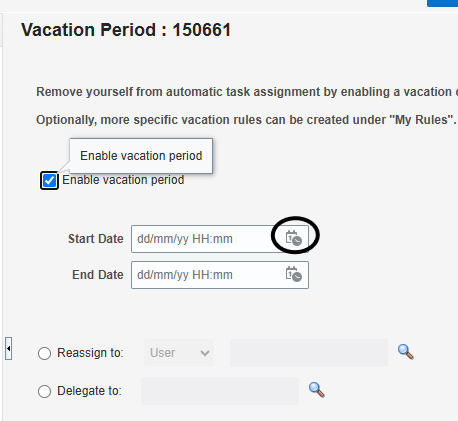Open the Start Date calendar picker icon

coord(294,238)
